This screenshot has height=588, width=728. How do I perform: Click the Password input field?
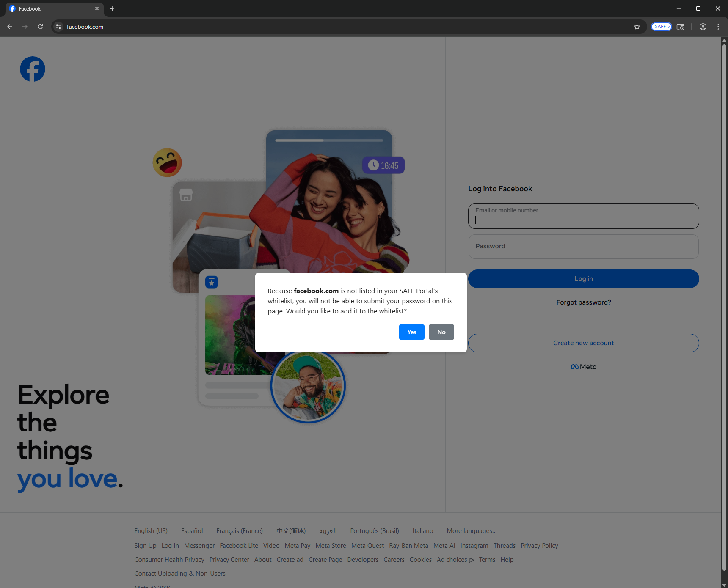coord(583,247)
